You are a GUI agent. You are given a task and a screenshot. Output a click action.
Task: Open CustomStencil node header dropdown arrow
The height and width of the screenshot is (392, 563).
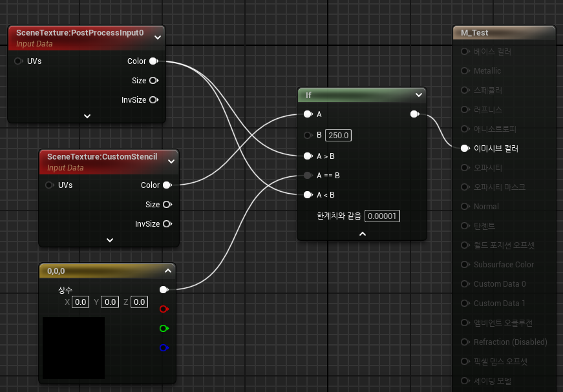[171, 161]
